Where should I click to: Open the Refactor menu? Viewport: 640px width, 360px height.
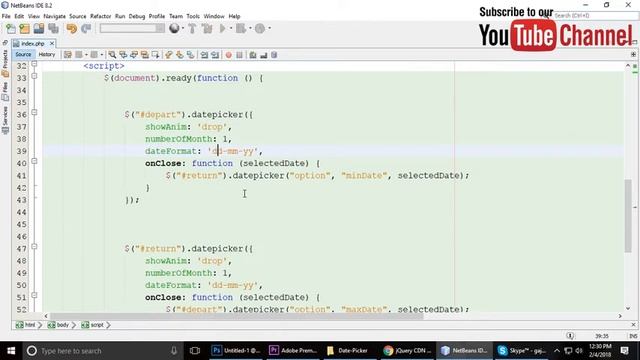click(x=100, y=16)
